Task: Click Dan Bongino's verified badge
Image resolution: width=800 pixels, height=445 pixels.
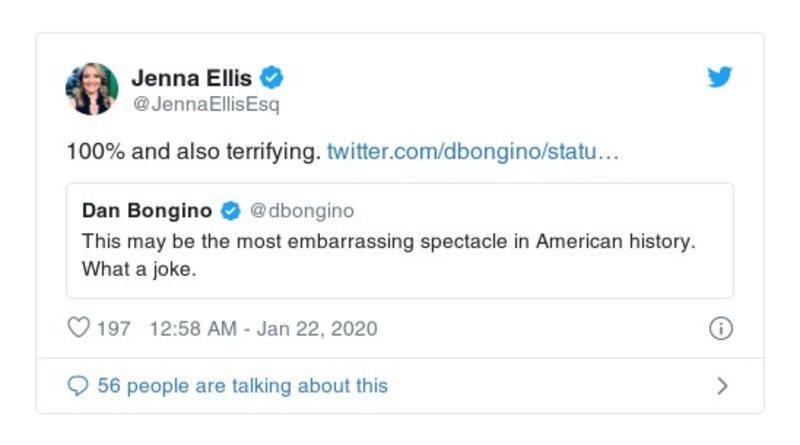Action: (x=230, y=211)
